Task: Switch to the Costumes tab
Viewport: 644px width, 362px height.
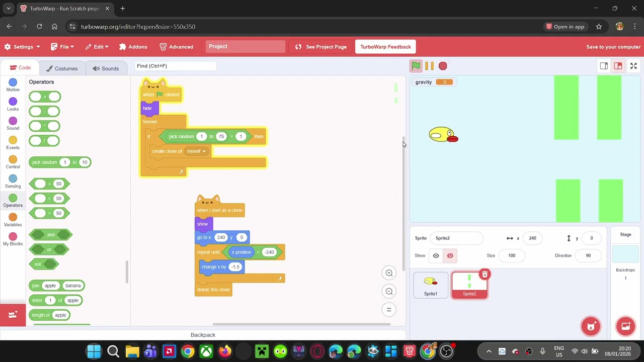Action: (62, 68)
